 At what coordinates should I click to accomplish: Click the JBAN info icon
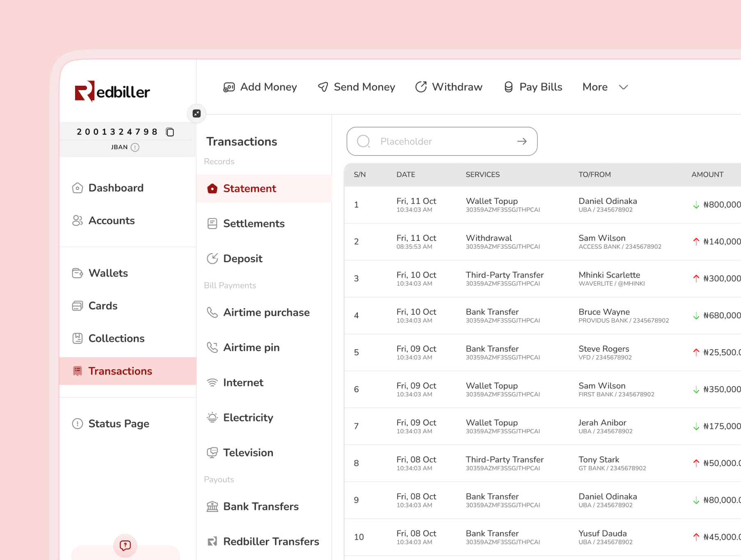135,147
